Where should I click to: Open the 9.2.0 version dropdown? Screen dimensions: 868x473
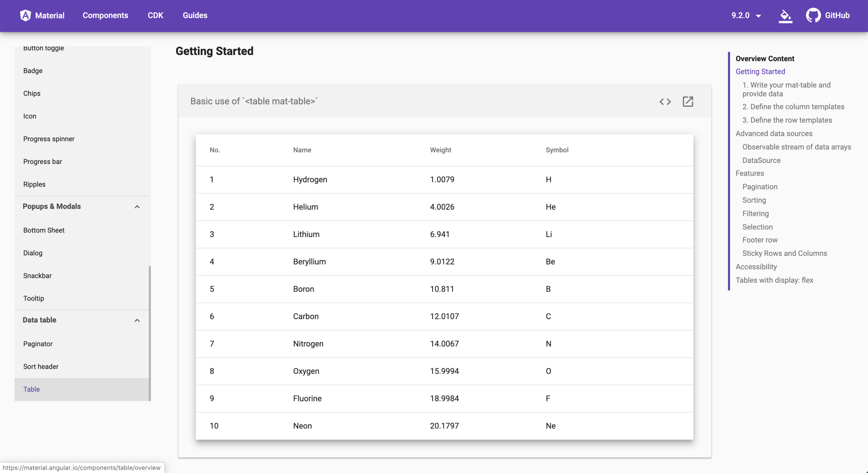tap(746, 15)
